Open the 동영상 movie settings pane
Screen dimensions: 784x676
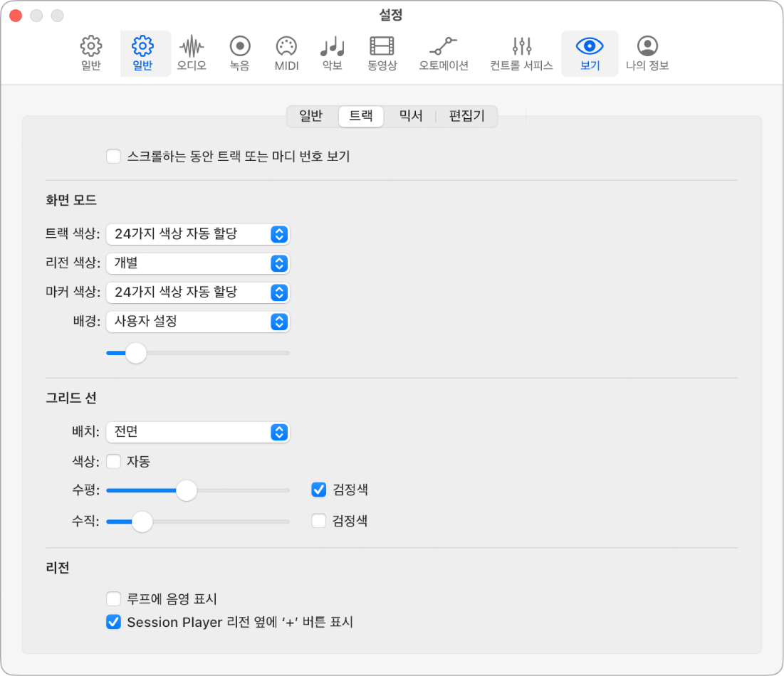click(382, 53)
